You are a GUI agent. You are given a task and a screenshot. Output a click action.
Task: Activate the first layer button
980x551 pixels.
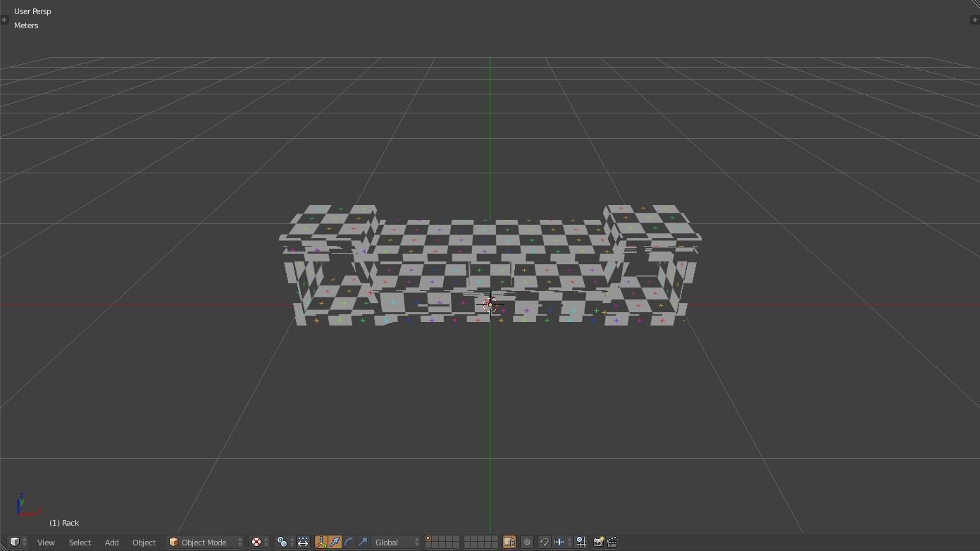point(428,539)
